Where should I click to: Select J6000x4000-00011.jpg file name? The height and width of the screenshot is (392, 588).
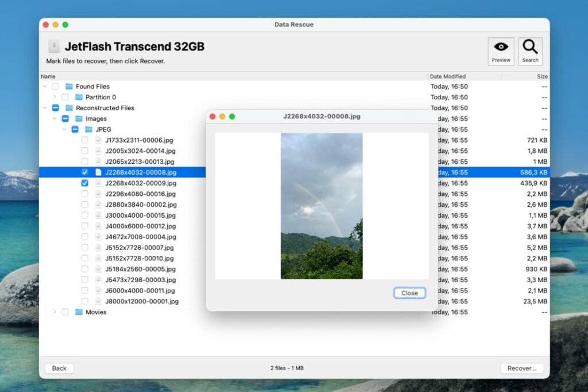(140, 291)
